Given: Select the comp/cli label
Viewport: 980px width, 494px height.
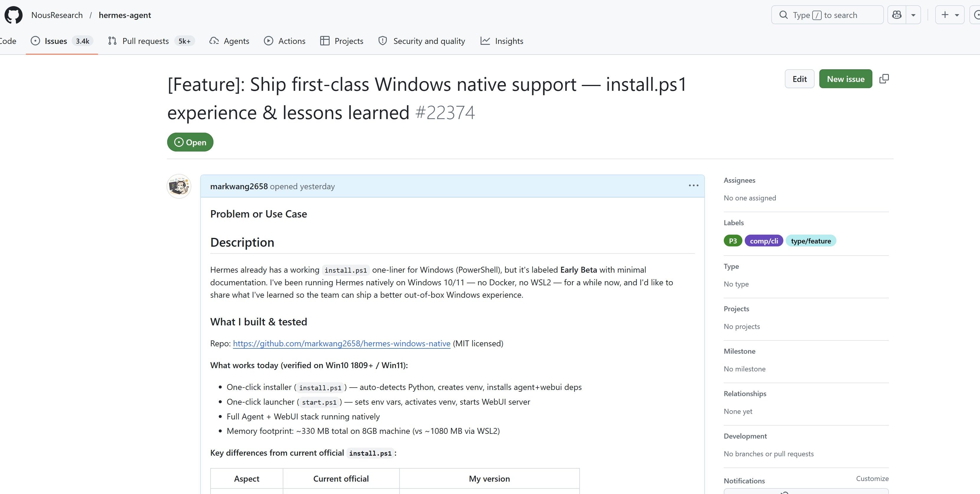Looking at the screenshot, I should coord(764,241).
